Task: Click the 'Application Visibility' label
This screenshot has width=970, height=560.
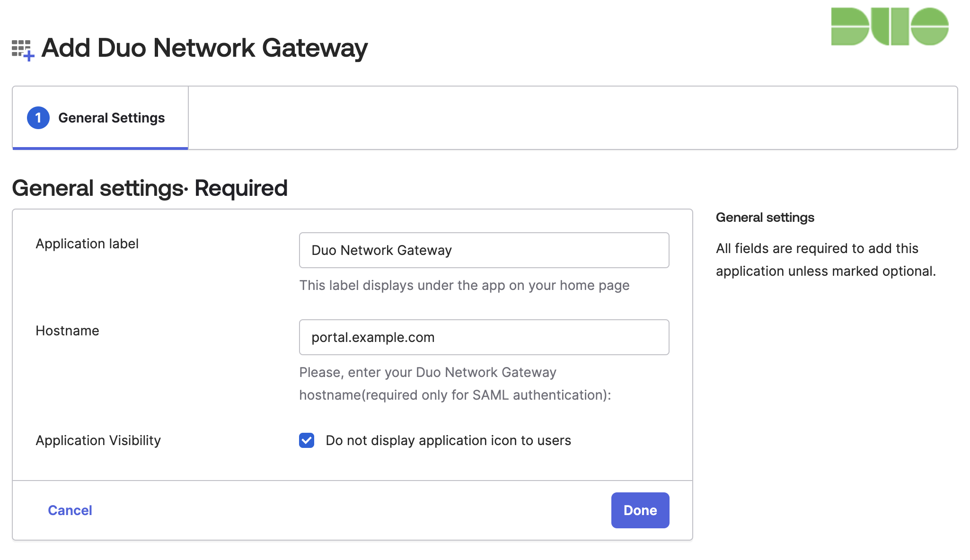Action: point(98,440)
